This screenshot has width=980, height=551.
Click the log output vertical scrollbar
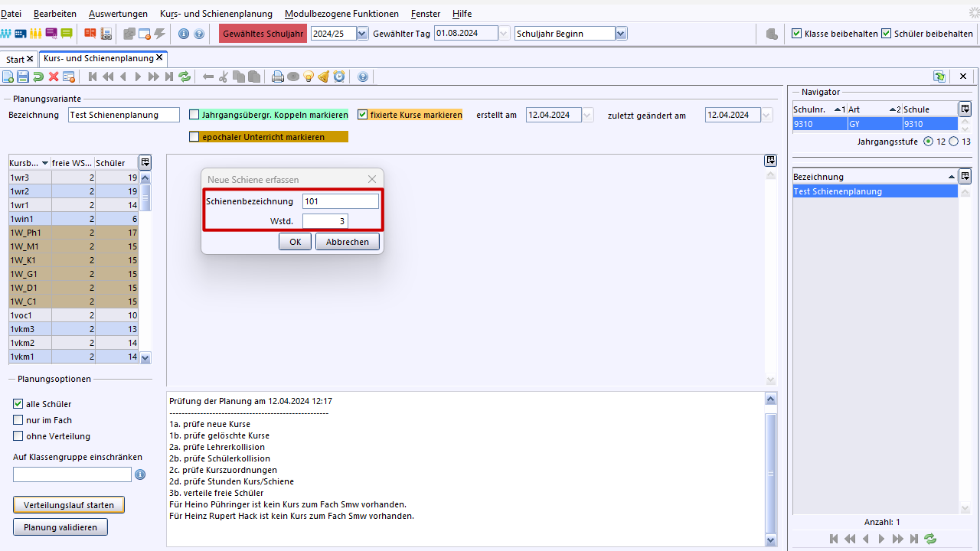click(x=771, y=474)
